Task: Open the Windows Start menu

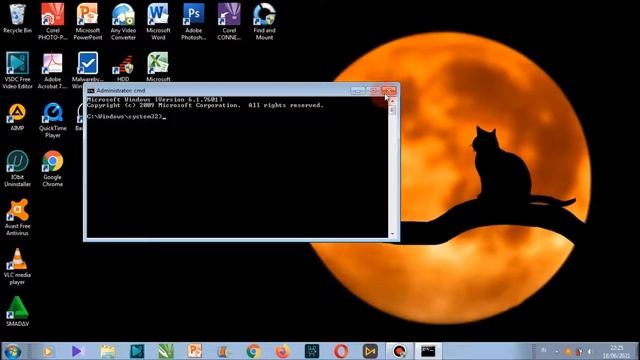Action: pos(13,351)
